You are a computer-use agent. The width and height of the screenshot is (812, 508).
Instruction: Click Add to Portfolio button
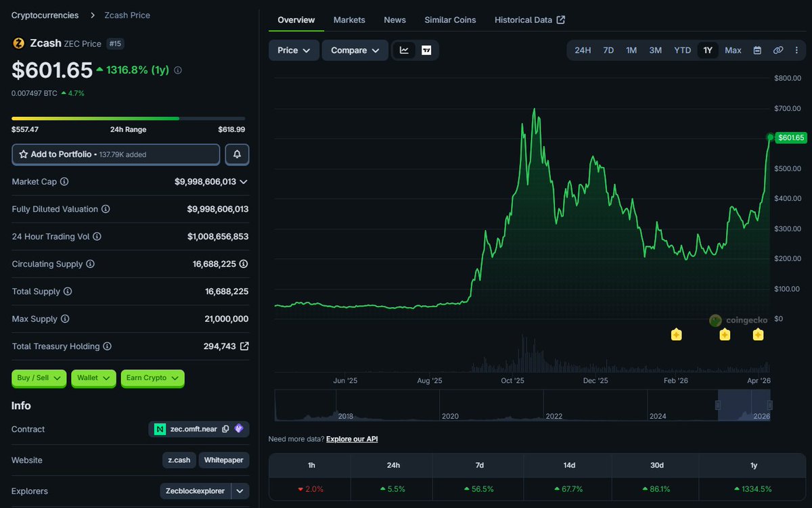(116, 154)
